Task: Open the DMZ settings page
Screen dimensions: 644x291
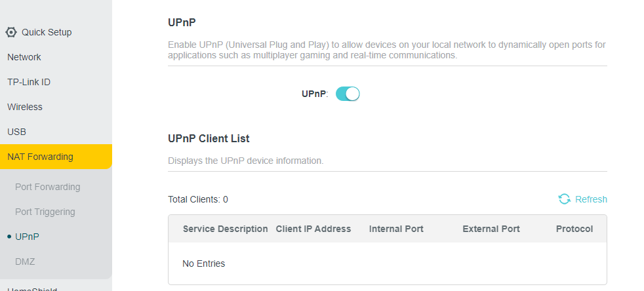Action: tap(25, 262)
